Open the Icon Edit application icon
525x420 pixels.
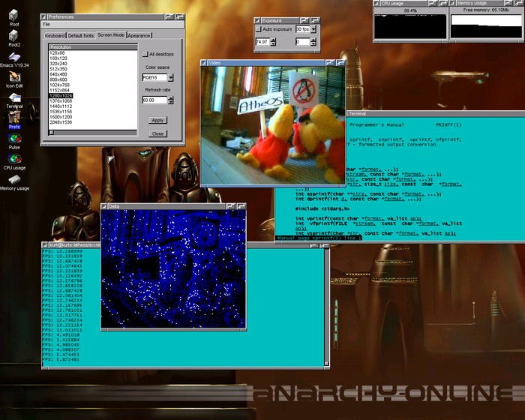pos(14,76)
